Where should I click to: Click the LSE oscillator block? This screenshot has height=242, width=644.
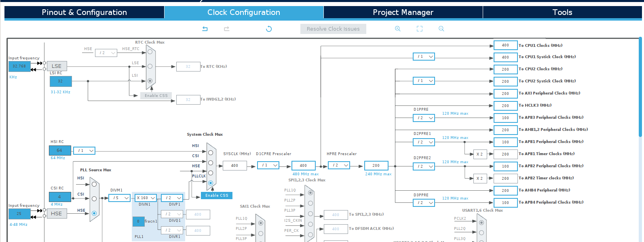57,66
